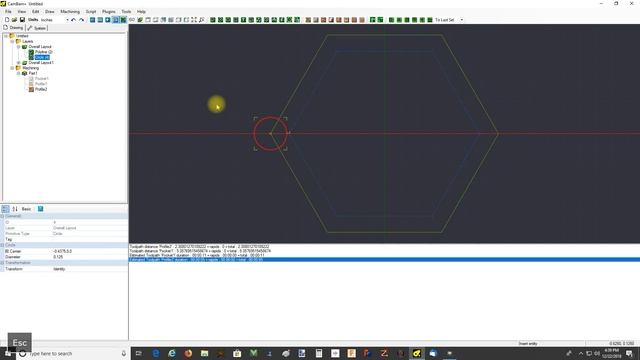Click the Toolpath distance 'Profile2' log line
Viewport: 640px width, 360px height.
coord(199,247)
